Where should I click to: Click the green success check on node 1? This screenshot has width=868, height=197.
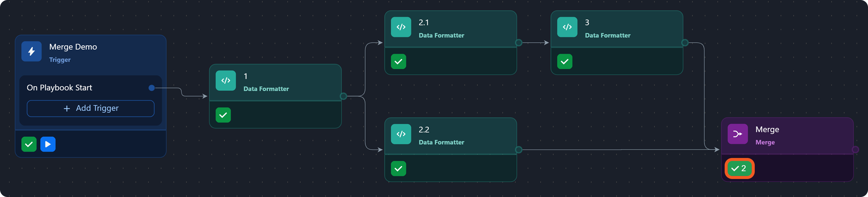(223, 115)
